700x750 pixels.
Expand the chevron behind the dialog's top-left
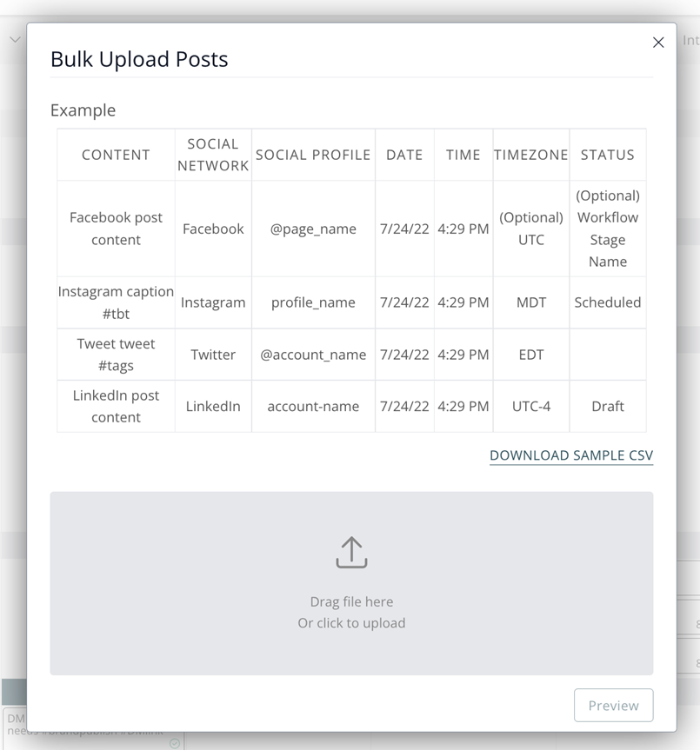pyautogui.click(x=15, y=40)
